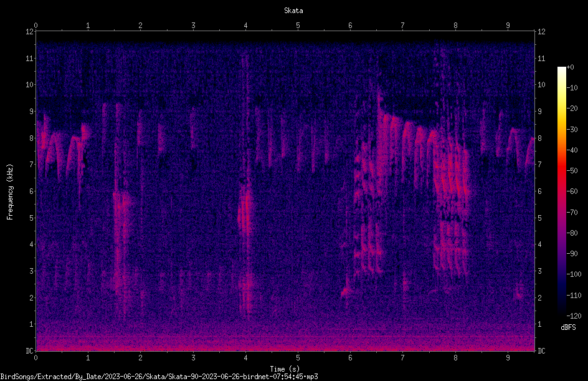This screenshot has height=381, width=588.
Task: Click the "8" kHz tick on the right frequency axis
Action: click(x=539, y=138)
